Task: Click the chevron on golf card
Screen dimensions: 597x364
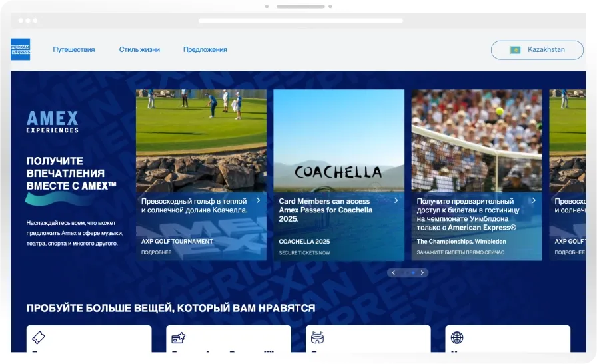Action: point(258,200)
